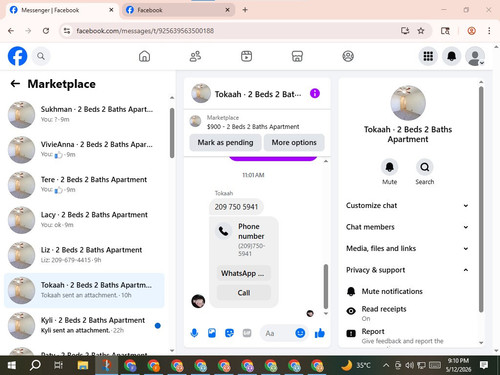This screenshot has width=500, height=375.
Task: Click conversation list scrollbar thumb
Action: [x=172, y=133]
